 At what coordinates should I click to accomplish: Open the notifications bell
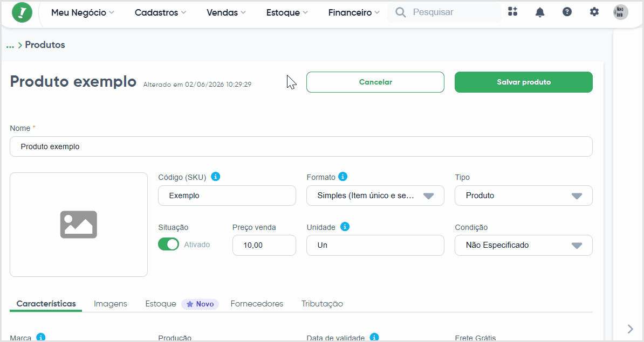click(540, 12)
